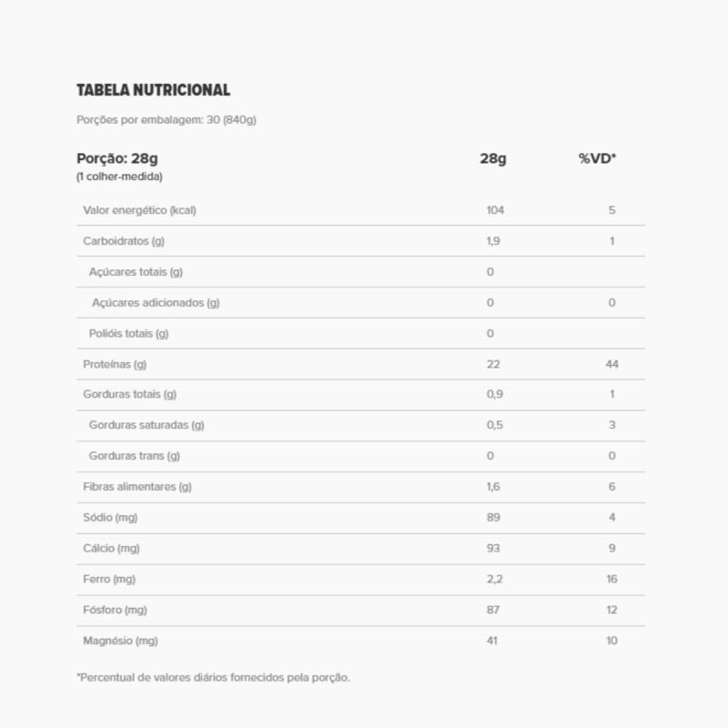Click the Fibras alimentares (g) label
This screenshot has width=728, height=728.
pos(136,487)
